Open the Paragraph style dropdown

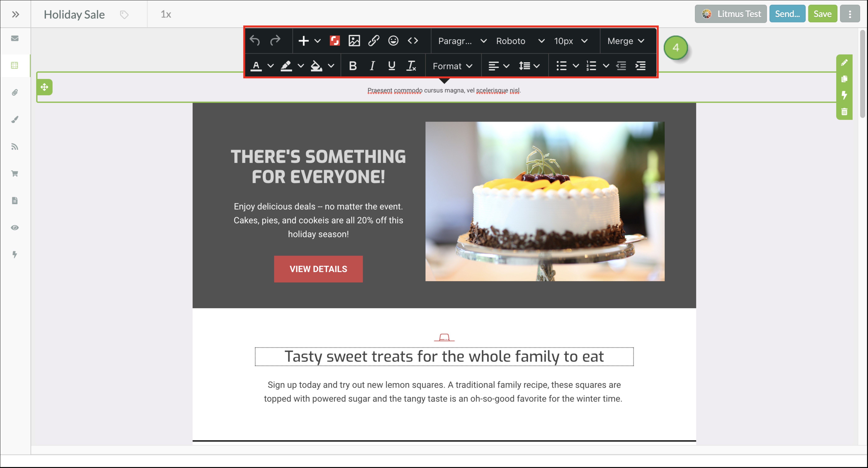click(x=462, y=41)
